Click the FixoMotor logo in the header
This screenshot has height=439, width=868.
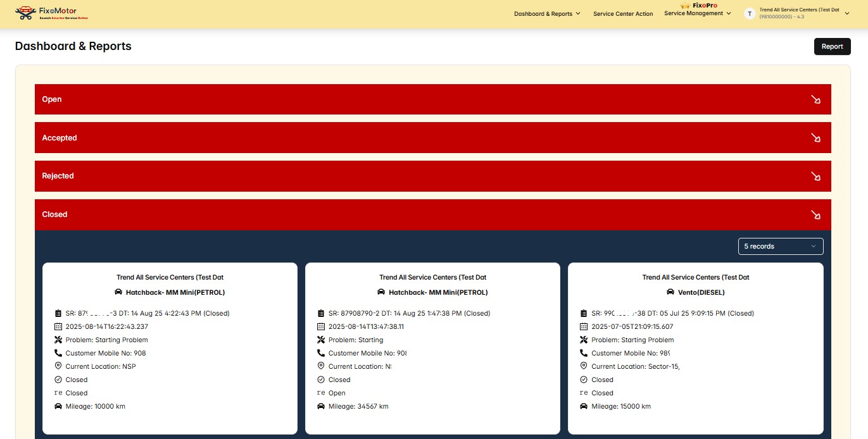click(49, 13)
